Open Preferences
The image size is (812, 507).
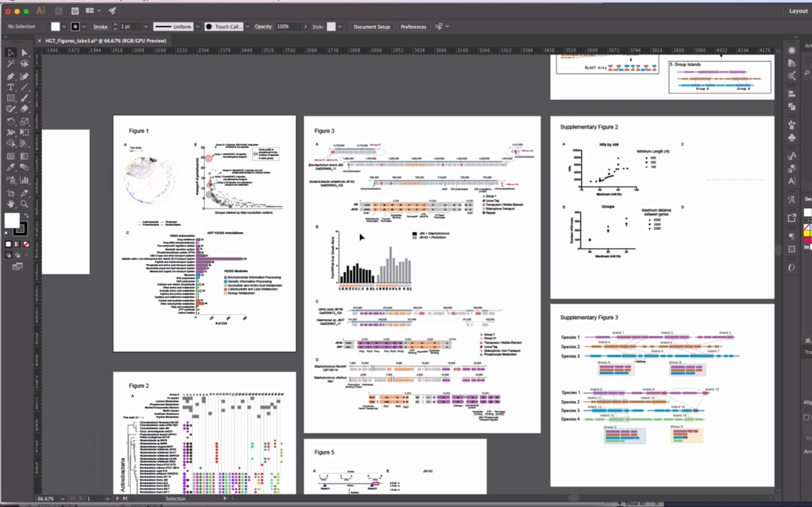[413, 27]
